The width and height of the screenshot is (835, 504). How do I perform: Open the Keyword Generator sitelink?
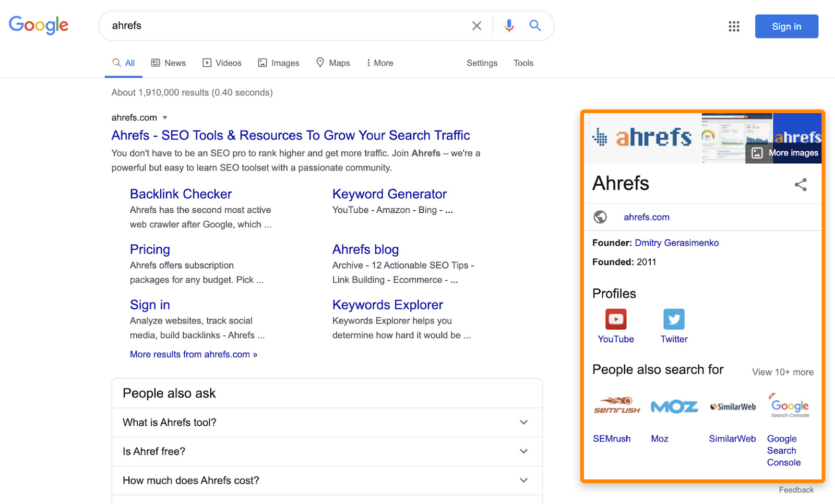click(389, 194)
